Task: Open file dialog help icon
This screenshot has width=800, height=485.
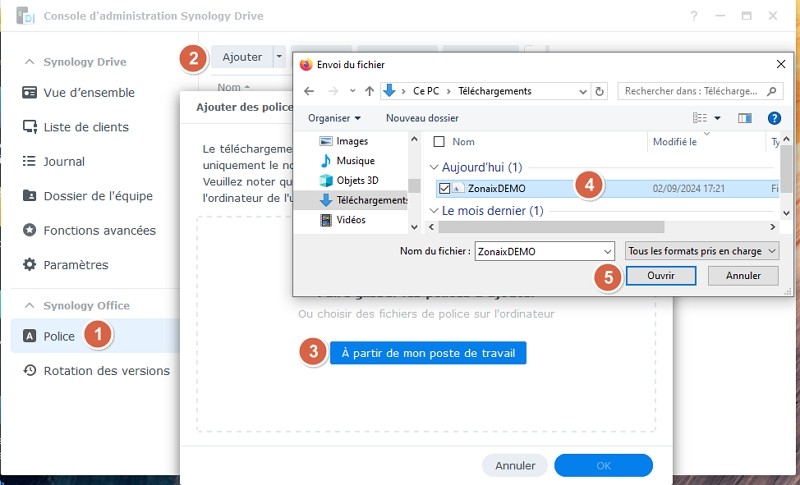Action: [x=774, y=118]
